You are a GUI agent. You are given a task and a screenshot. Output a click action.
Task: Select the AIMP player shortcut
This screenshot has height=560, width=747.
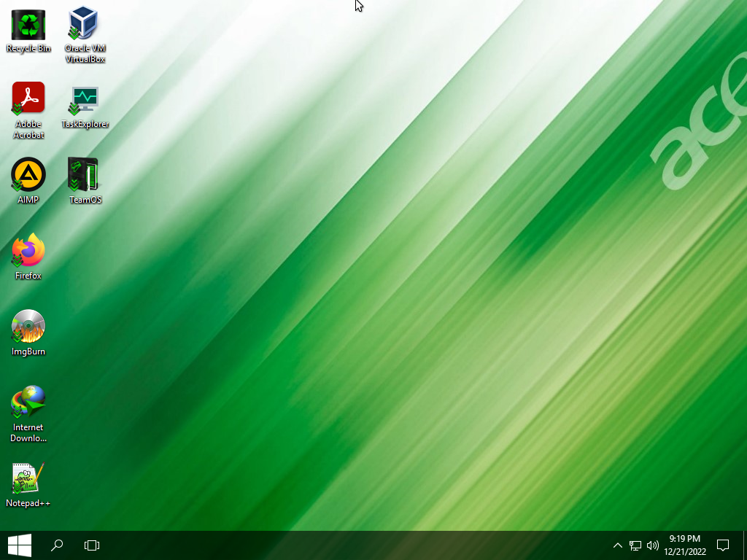click(x=28, y=181)
